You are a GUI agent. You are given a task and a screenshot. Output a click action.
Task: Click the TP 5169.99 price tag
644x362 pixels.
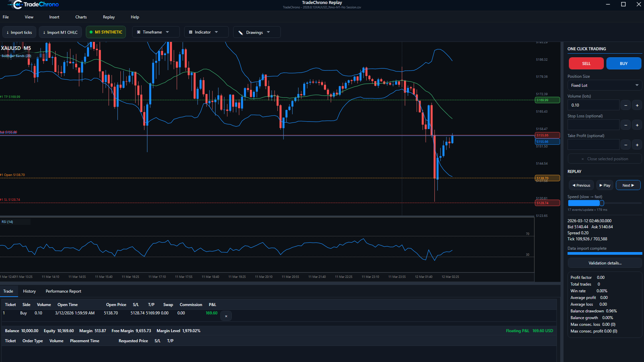click(x=547, y=100)
